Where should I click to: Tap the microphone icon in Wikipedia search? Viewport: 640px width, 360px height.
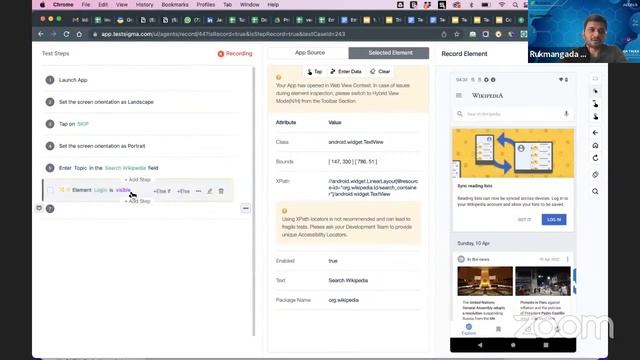566,114
